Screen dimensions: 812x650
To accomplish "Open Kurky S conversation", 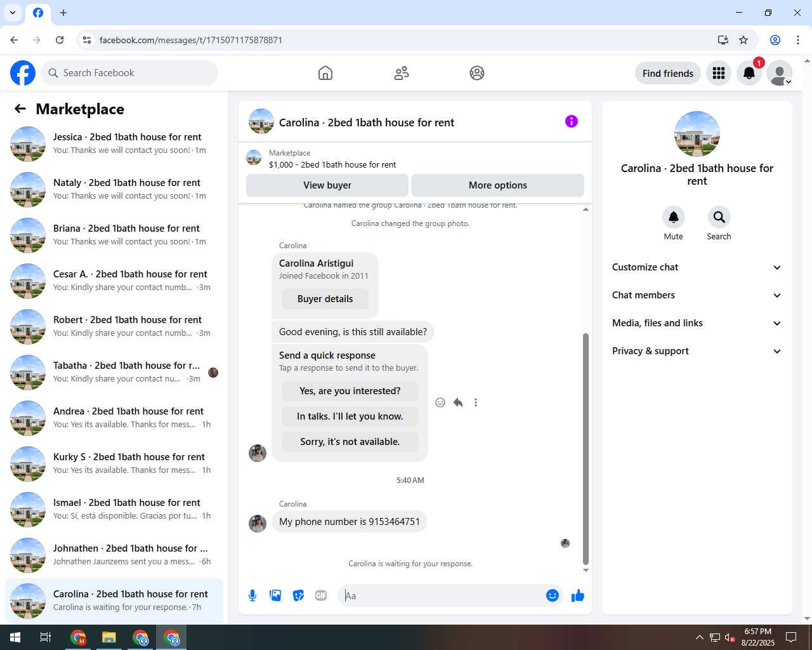I will [x=114, y=463].
